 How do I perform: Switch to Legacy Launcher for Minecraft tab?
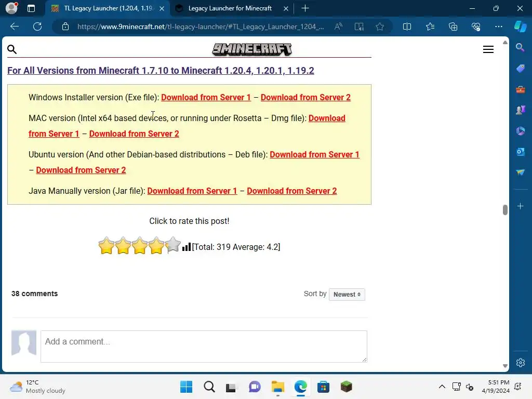tap(230, 8)
